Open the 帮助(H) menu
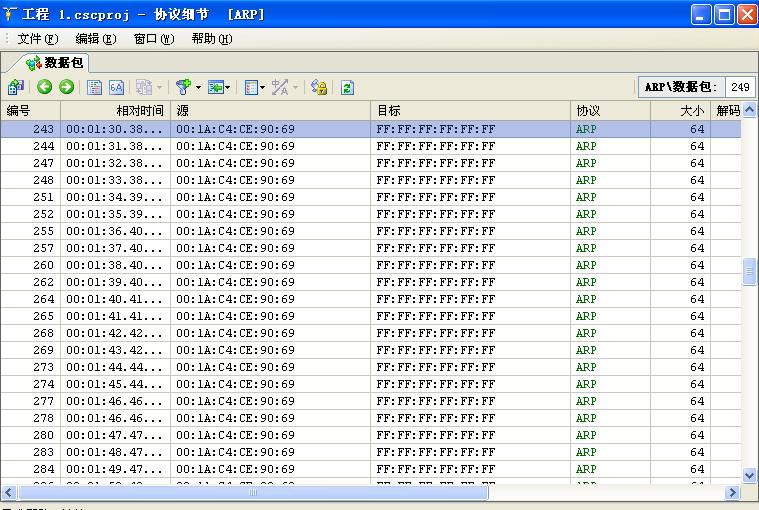This screenshot has width=759, height=510. pyautogui.click(x=211, y=39)
